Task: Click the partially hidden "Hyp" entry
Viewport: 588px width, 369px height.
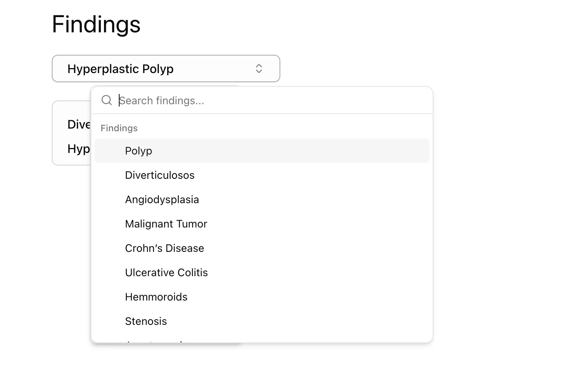Action: 78,149
